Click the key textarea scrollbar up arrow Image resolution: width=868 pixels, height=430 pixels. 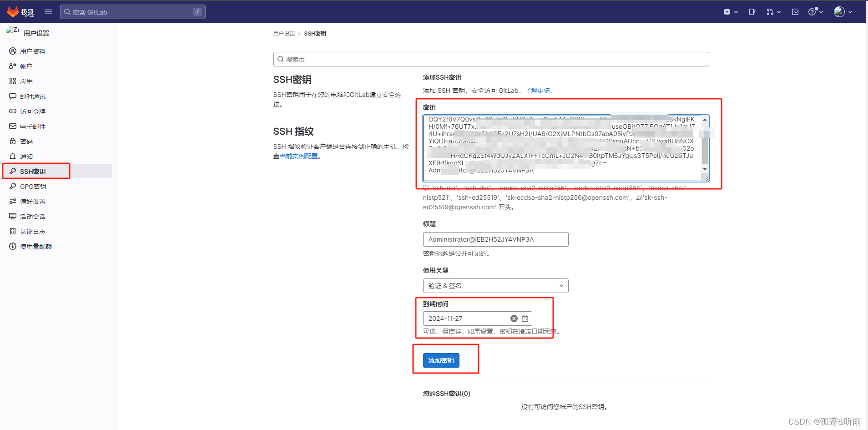coord(705,120)
